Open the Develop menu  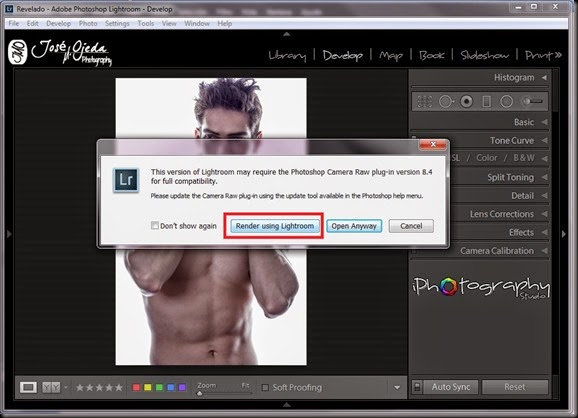59,23
